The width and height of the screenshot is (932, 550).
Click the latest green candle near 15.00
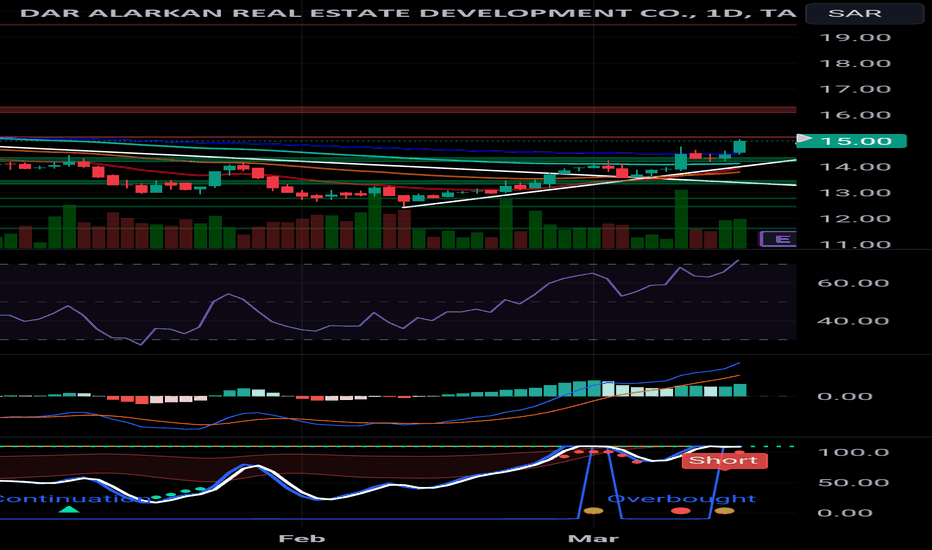[x=739, y=146]
